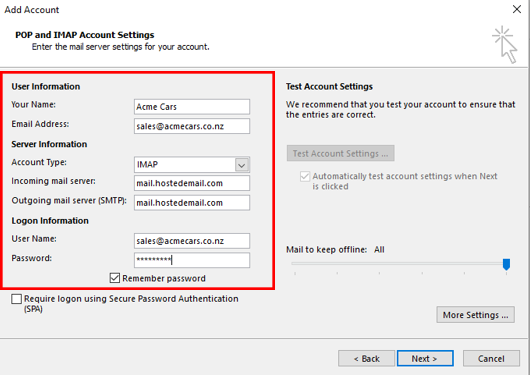
Task: Go back with the Back button
Action: coord(366,358)
